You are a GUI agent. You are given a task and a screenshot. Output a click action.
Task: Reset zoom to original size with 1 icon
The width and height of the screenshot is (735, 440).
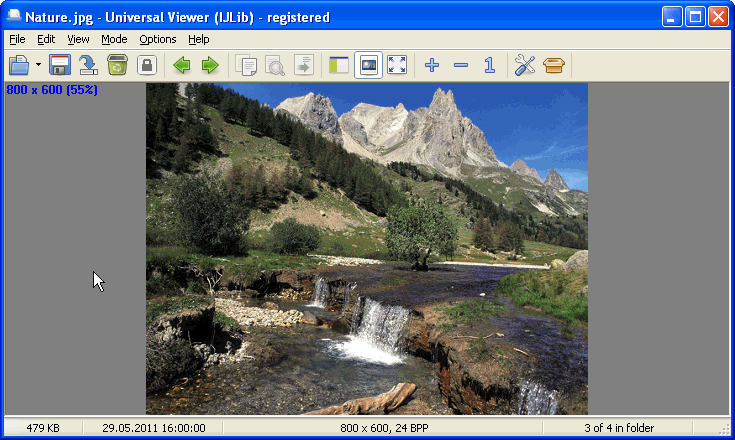pos(489,65)
